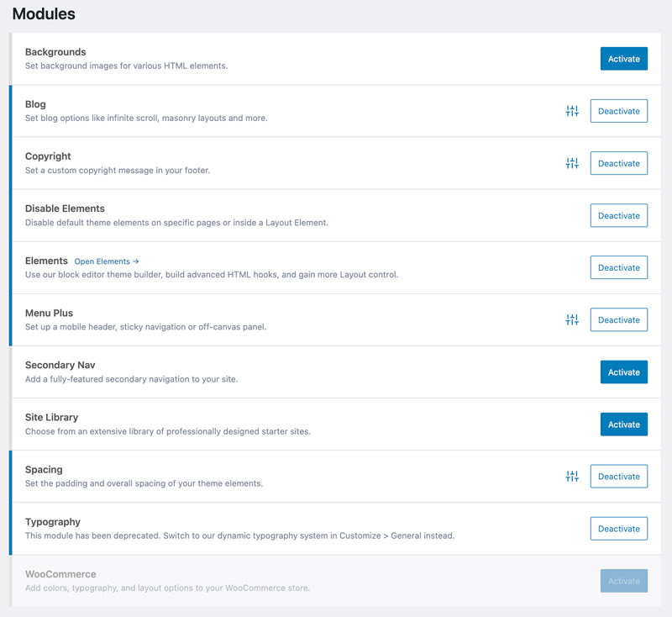Click the disabled WooCommerce Activate button
Viewport: 672px width, 617px height.
tap(623, 581)
